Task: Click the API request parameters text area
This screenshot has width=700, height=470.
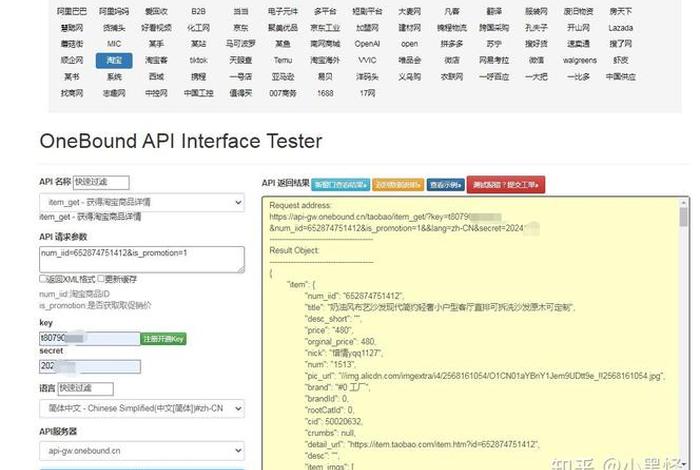Action: 141,259
